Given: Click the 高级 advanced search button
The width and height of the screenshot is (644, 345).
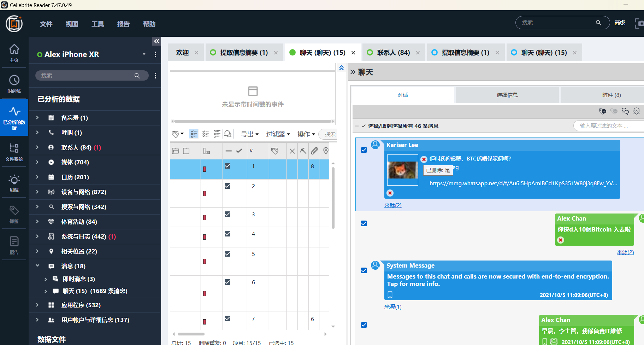Looking at the screenshot, I should (620, 23).
